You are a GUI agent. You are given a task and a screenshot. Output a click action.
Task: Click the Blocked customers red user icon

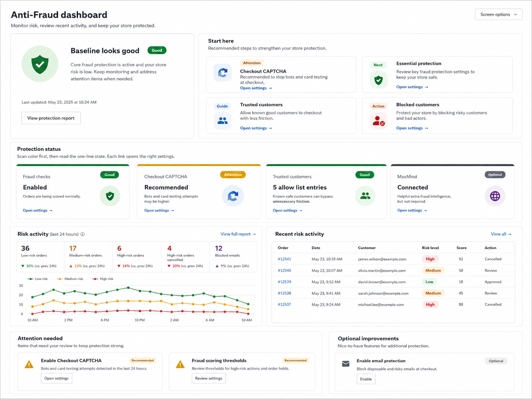[x=378, y=120]
